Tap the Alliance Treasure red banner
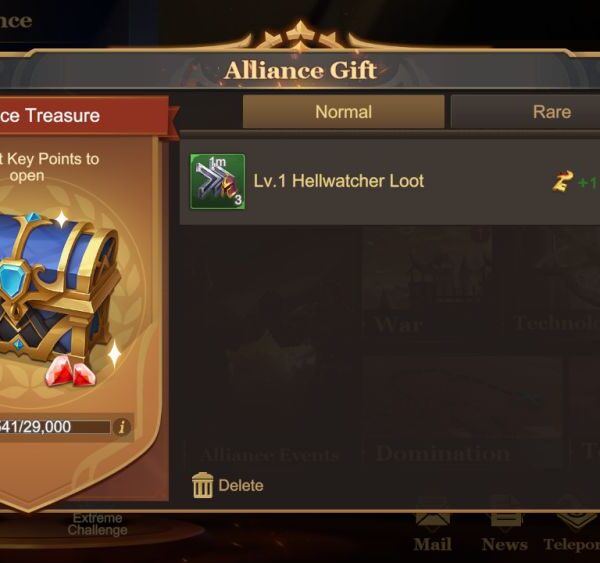This screenshot has width=600, height=563. point(84,116)
